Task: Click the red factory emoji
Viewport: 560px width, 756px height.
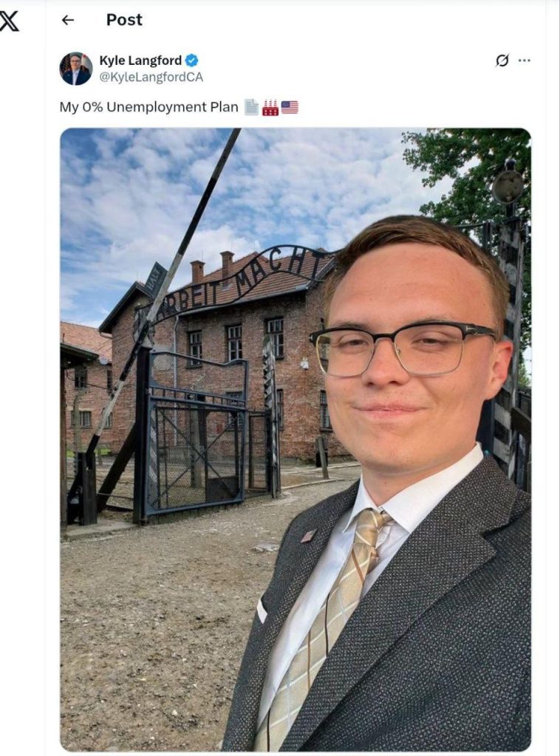Action: pos(270,107)
